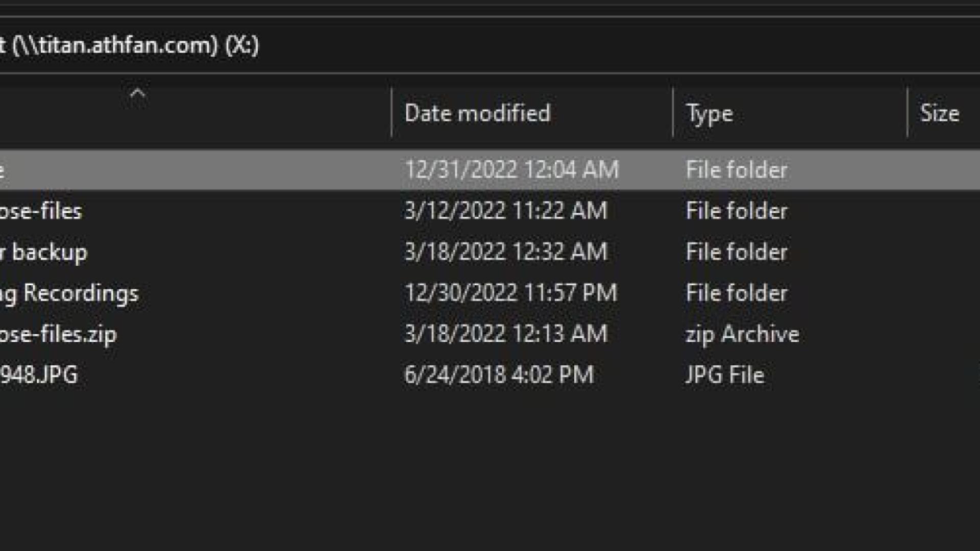The width and height of the screenshot is (980, 551).
Task: Click the Size column header
Action: (939, 113)
